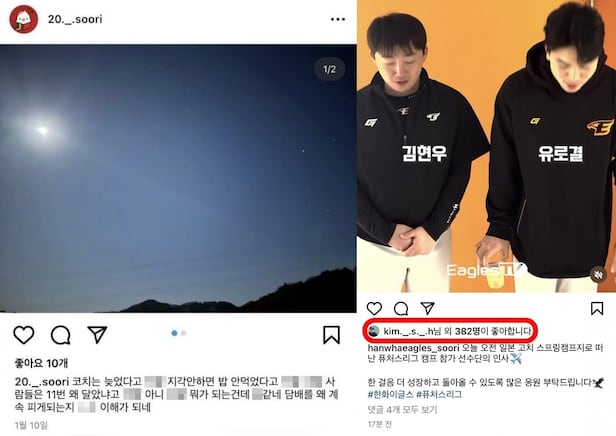Share the night sky post via paper plane
616x436 pixels.
tap(97, 335)
